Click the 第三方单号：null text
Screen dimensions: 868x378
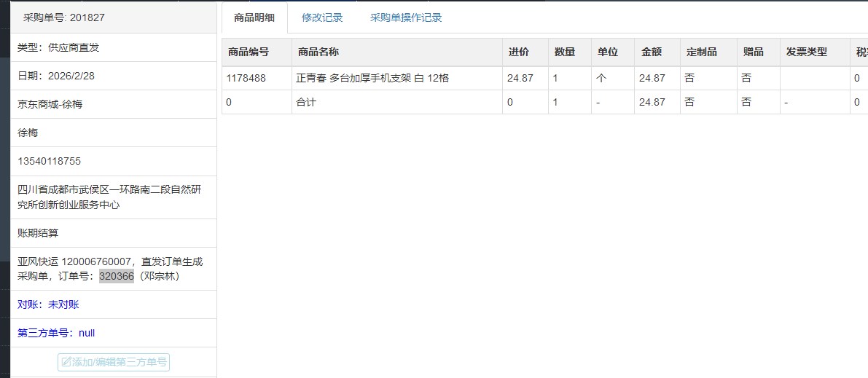[x=56, y=333]
